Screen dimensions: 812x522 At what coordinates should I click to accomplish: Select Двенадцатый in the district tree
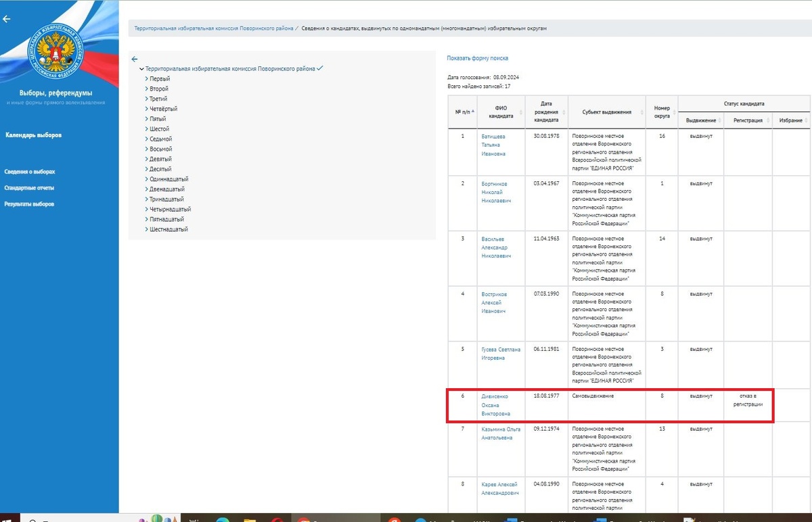pyautogui.click(x=167, y=189)
